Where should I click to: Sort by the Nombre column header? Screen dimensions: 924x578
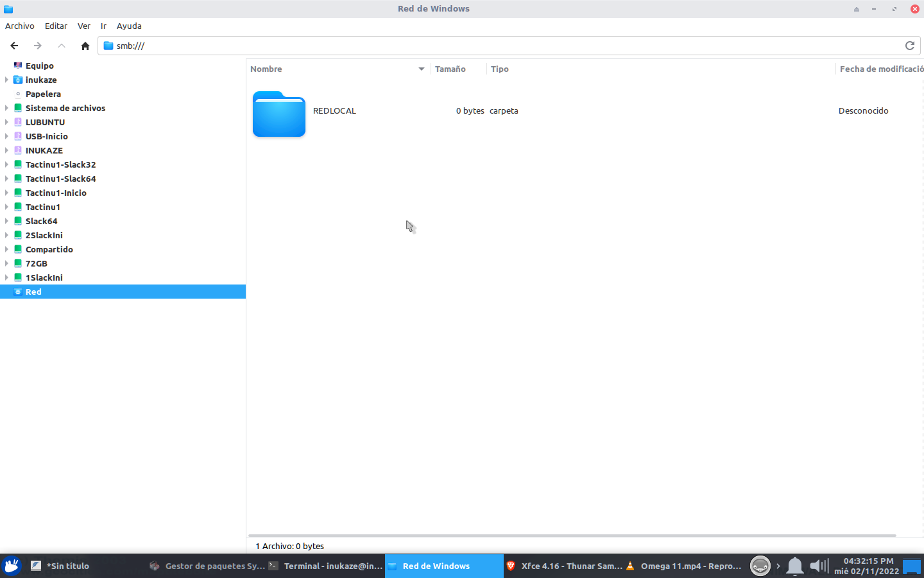tap(338, 69)
